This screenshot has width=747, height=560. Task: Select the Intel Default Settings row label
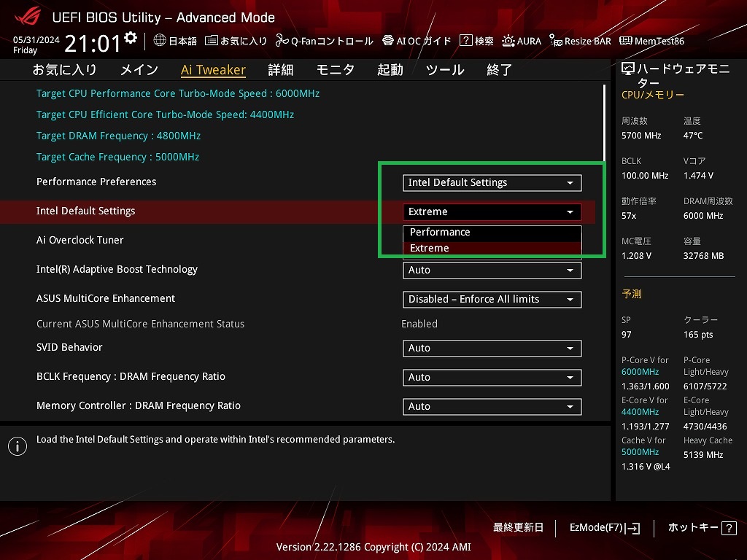[x=86, y=211]
